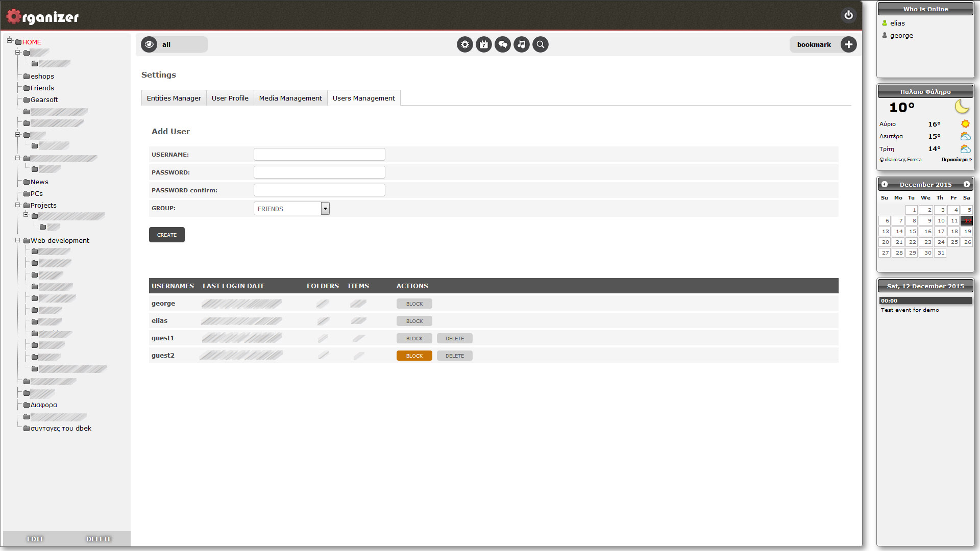Click the sunny icon for Αύριο
980x551 pixels.
point(965,123)
